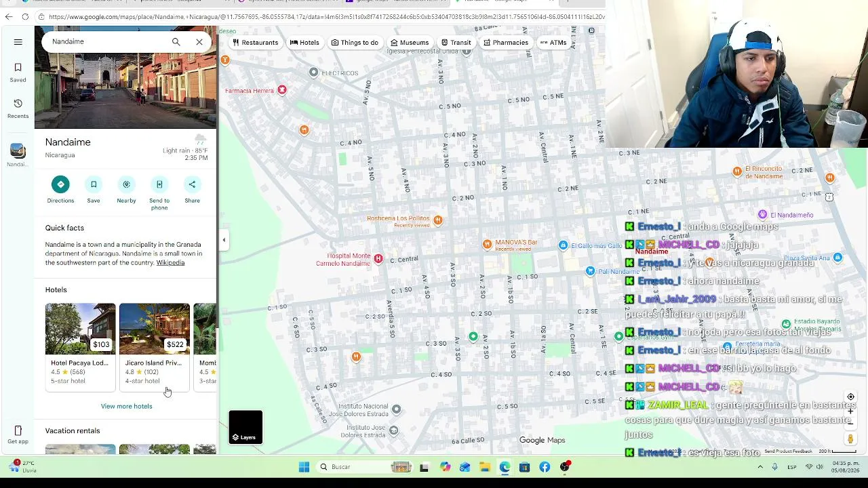Image resolution: width=868 pixels, height=488 pixels.
Task: Click the Rosticeria Los Pollitos map pin
Action: [438, 220]
